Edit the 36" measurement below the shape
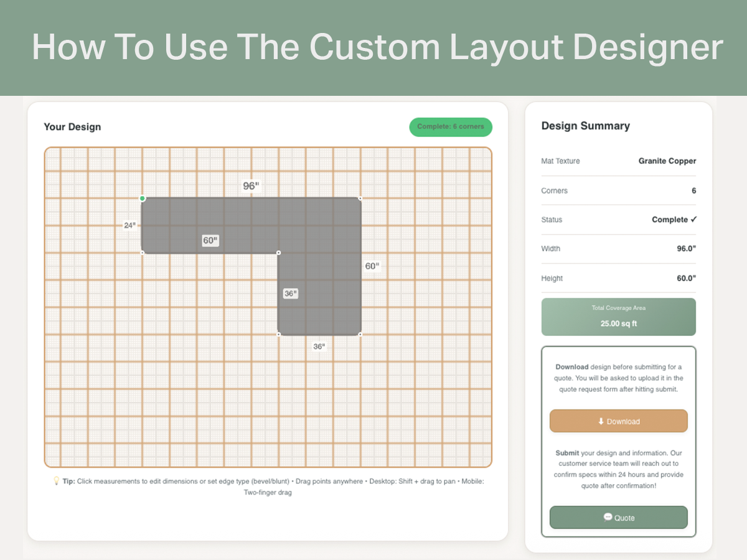Image resolution: width=747 pixels, height=560 pixels. pyautogui.click(x=319, y=347)
